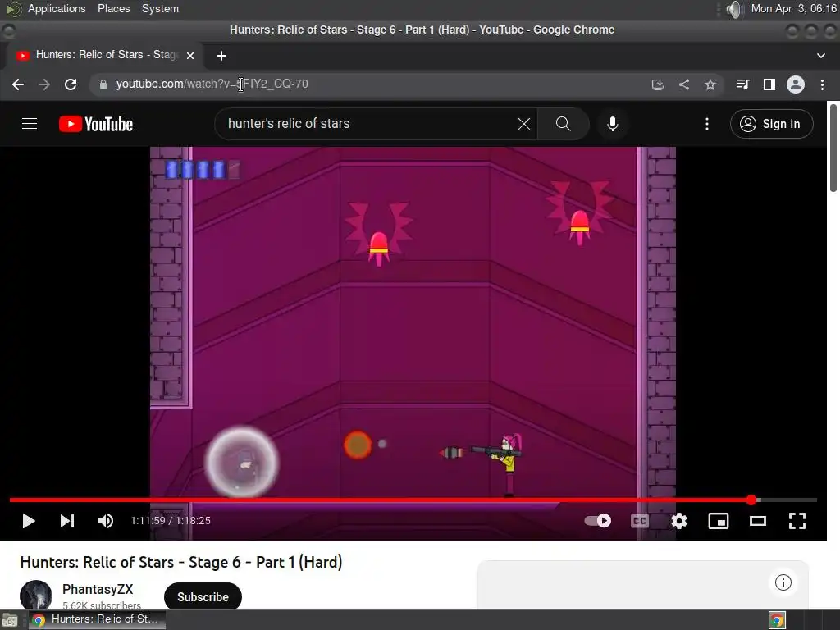The image size is (840, 630).
Task: Sign in to YouTube
Action: tap(771, 124)
